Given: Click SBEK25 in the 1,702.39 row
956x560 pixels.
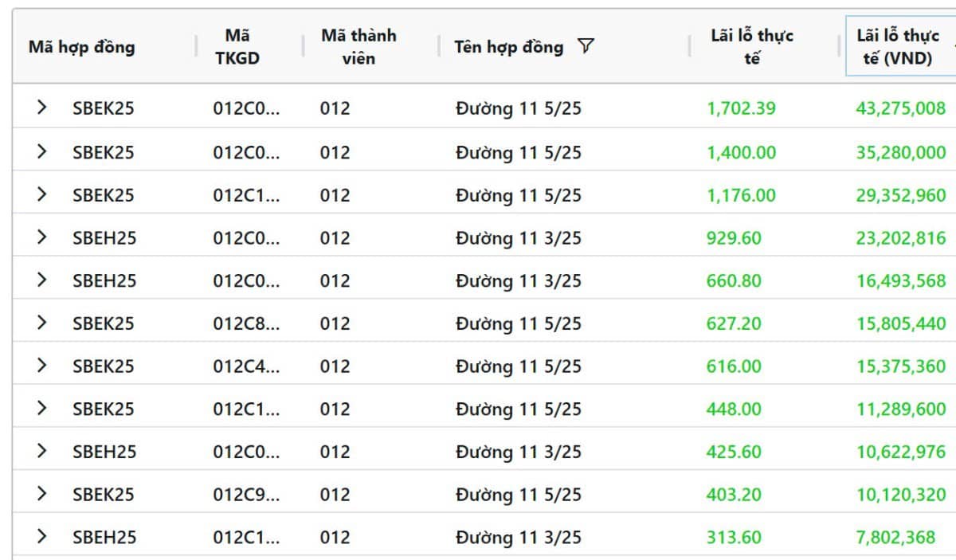Looking at the screenshot, I should coord(104,108).
